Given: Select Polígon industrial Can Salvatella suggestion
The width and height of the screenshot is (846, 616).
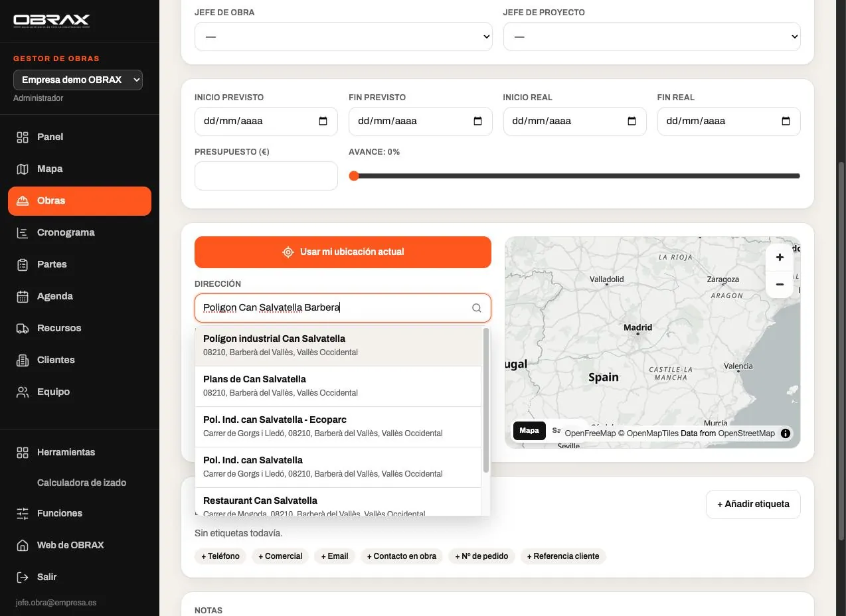Looking at the screenshot, I should (x=338, y=345).
